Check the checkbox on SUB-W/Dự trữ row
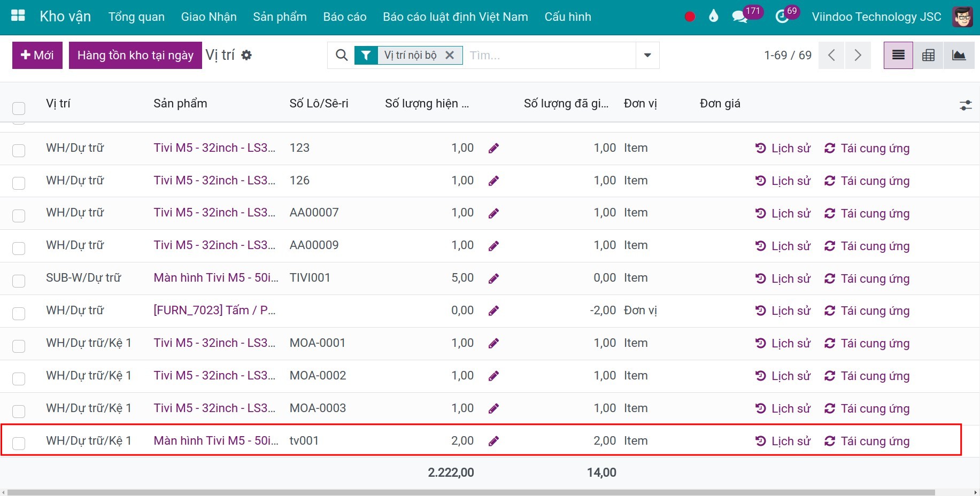The width and height of the screenshot is (980, 496). 19,281
